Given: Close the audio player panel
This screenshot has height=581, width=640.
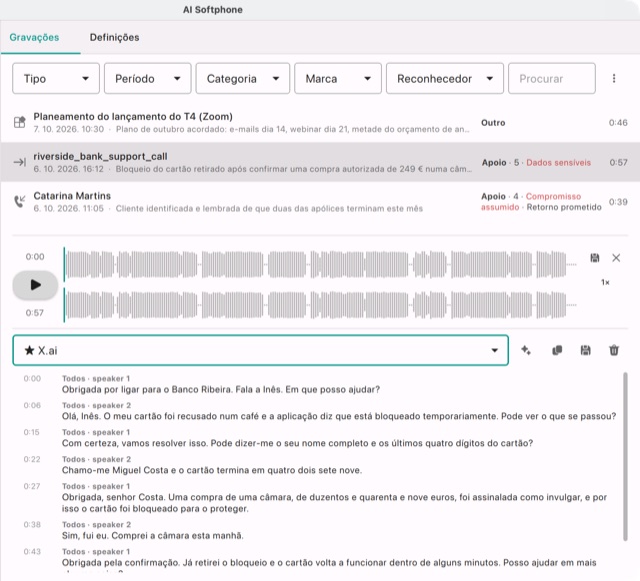Looking at the screenshot, I should pos(616,258).
